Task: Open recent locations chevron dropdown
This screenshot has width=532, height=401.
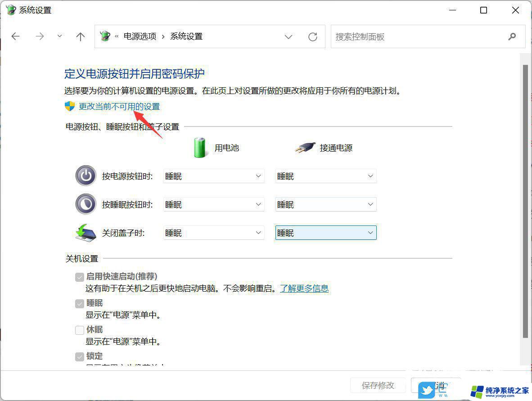Action: [x=59, y=36]
